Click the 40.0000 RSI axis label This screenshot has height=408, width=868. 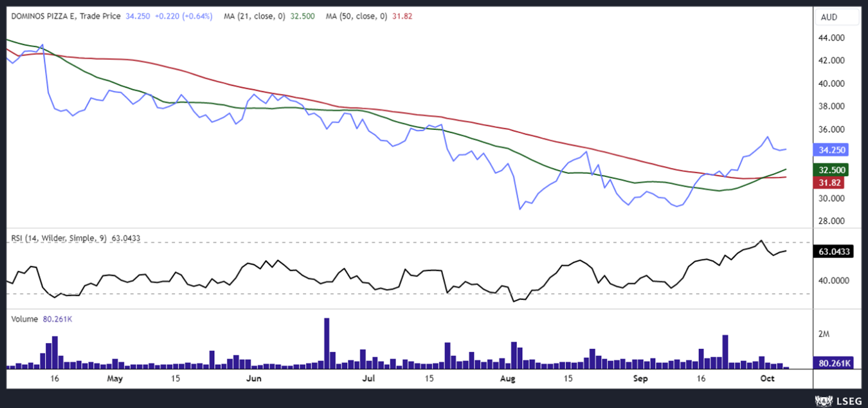[833, 281]
